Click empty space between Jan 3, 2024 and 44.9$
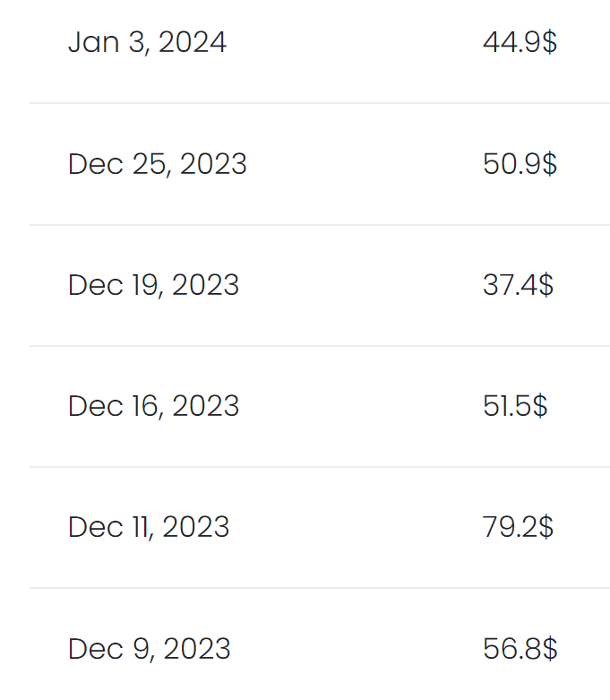The height and width of the screenshot is (700, 610). [x=358, y=42]
